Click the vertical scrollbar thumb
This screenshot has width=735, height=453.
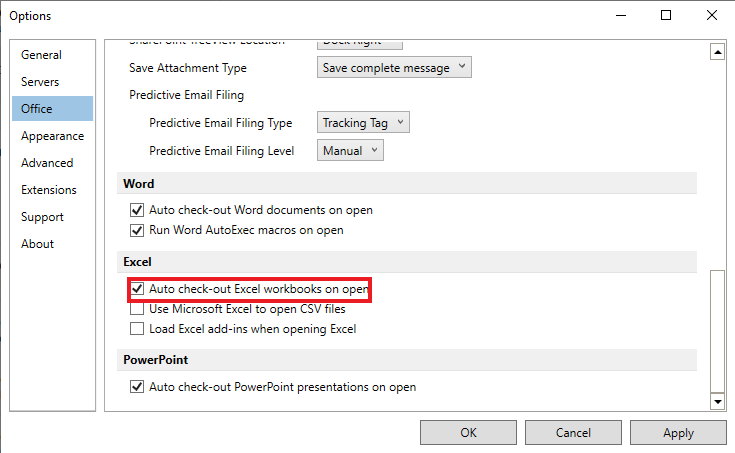click(718, 331)
